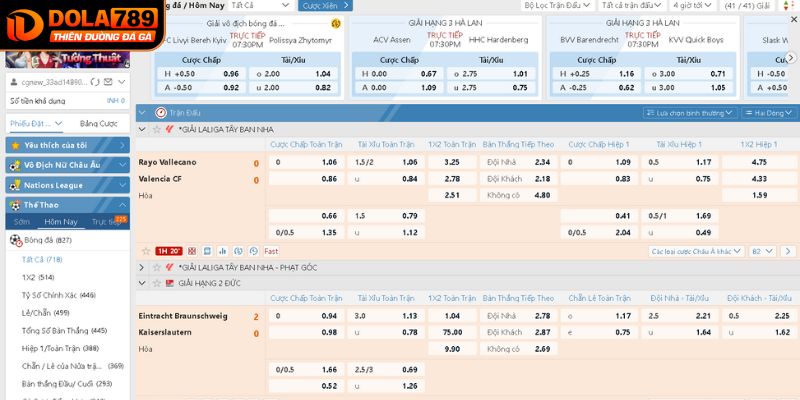Expand the Laliga Phạt Góc section
Screen dimensions: 800x400
tap(142, 267)
